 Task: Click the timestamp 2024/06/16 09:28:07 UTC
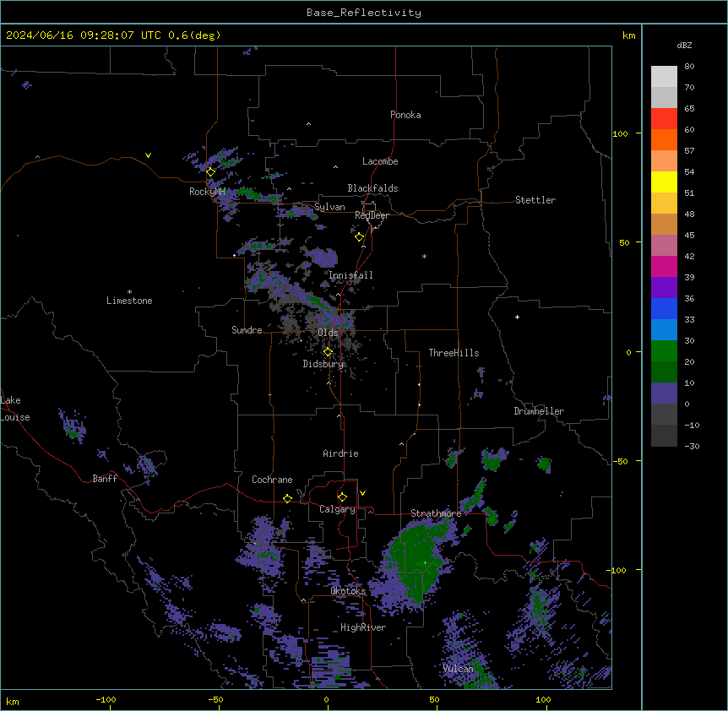coord(83,35)
